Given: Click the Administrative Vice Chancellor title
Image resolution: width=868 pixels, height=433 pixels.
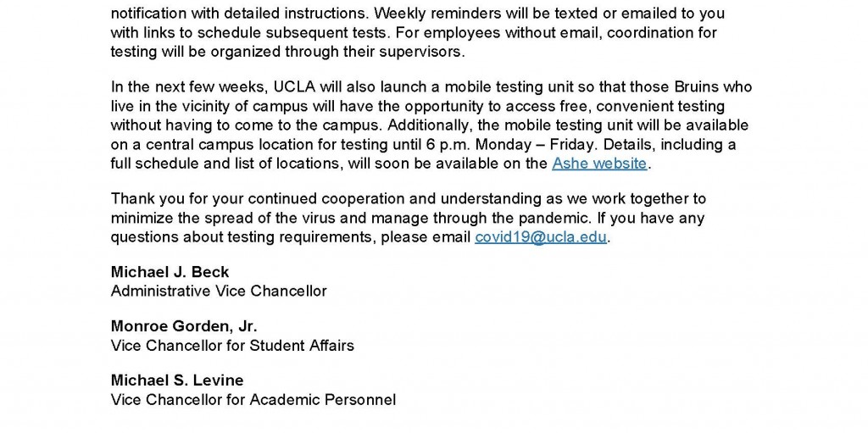Looking at the screenshot, I should pos(219,291).
